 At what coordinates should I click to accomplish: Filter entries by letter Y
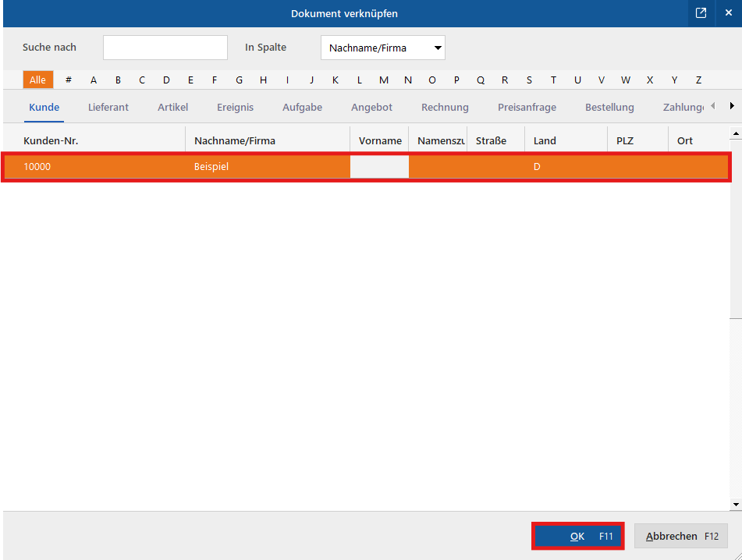(x=674, y=80)
